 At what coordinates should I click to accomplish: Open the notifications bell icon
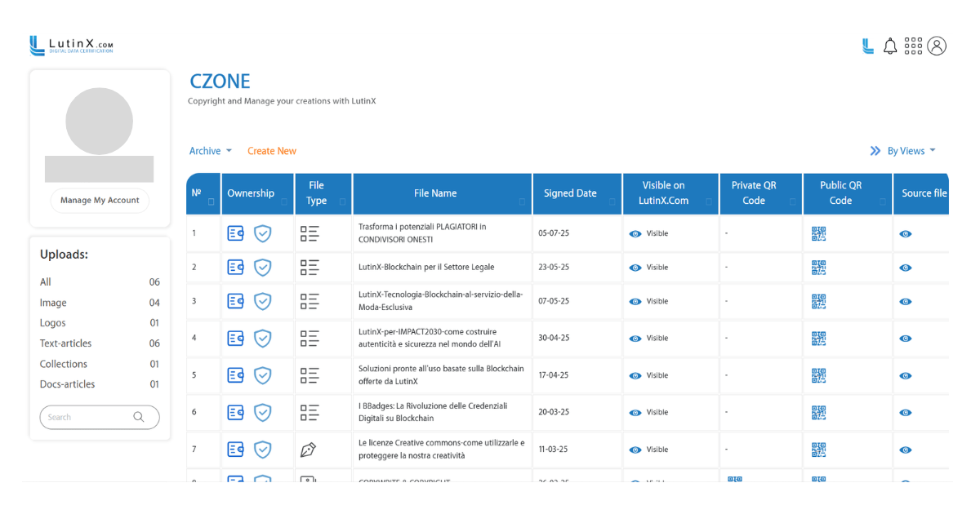890,47
